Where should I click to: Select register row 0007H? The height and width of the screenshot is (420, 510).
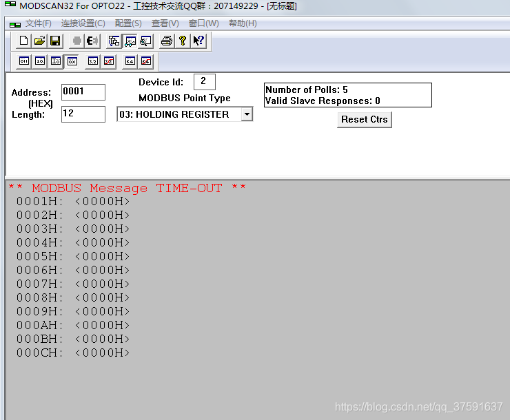(73, 284)
